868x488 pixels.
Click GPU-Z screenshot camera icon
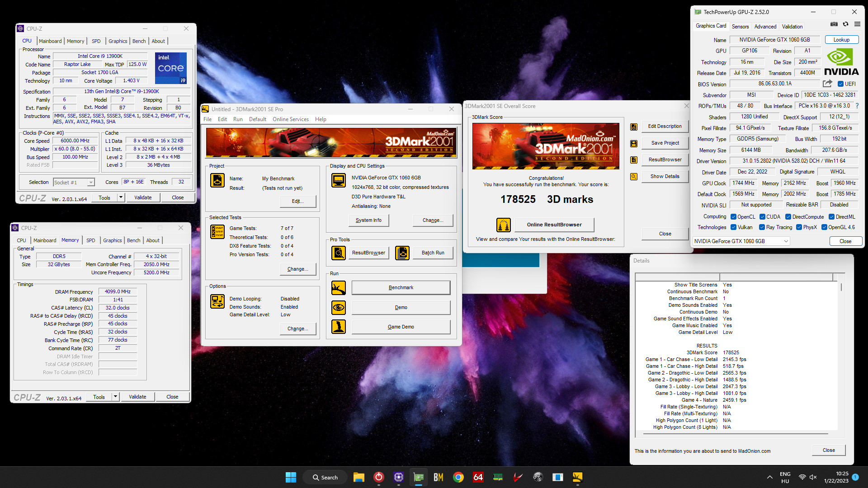pyautogui.click(x=834, y=24)
